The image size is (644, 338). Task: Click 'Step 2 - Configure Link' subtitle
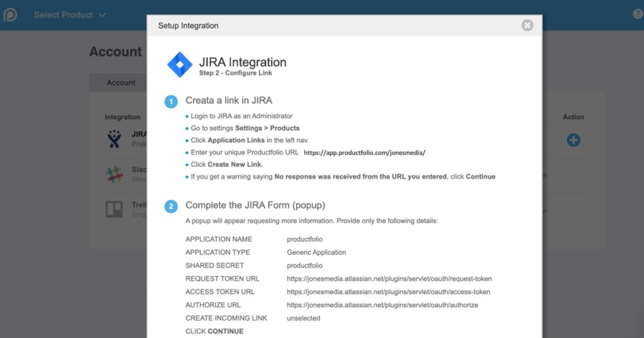(x=235, y=73)
